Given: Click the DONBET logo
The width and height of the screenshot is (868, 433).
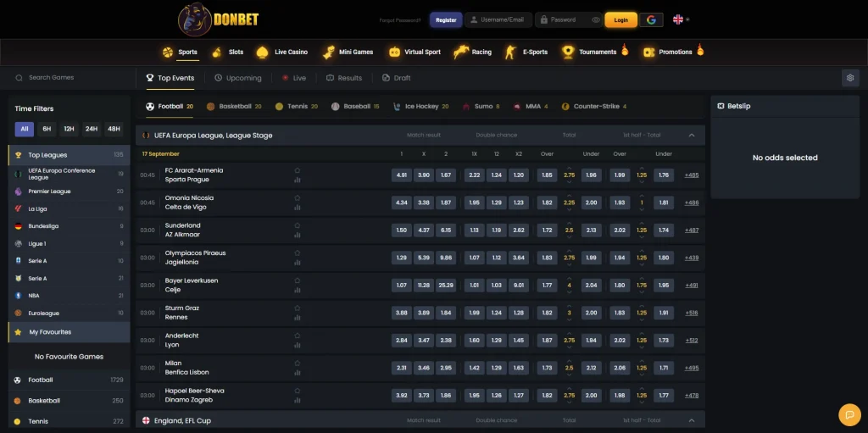Looking at the screenshot, I should point(219,19).
